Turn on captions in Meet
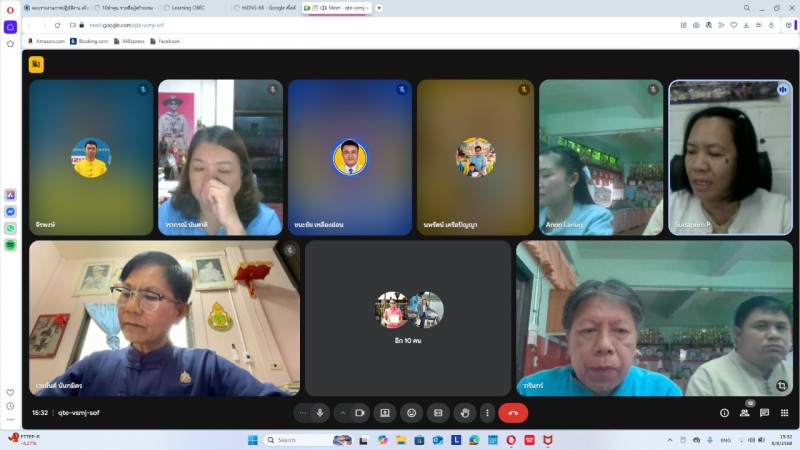The width and height of the screenshot is (800, 450). [x=438, y=413]
